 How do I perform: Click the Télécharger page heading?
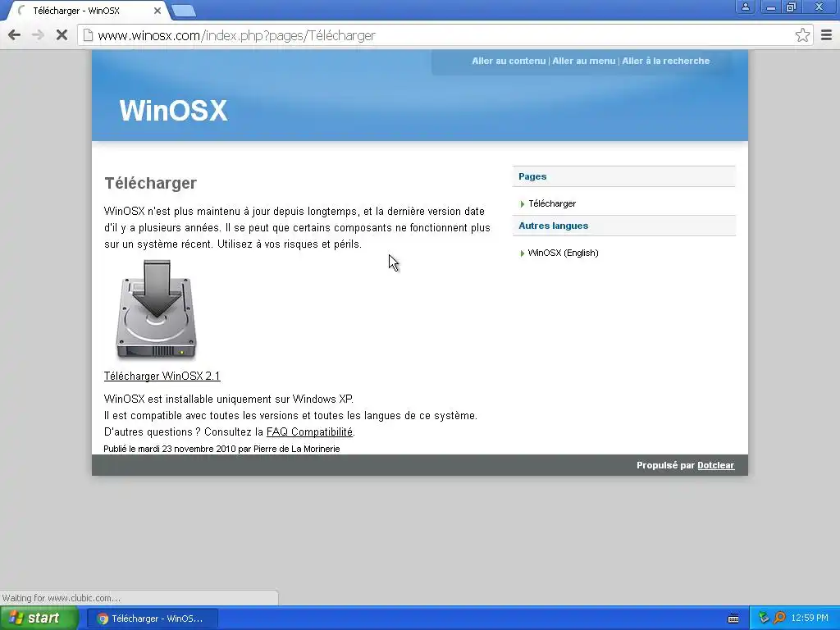pyautogui.click(x=151, y=183)
